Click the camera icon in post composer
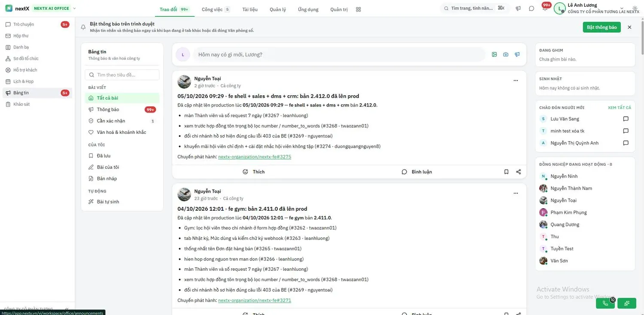 pyautogui.click(x=506, y=55)
